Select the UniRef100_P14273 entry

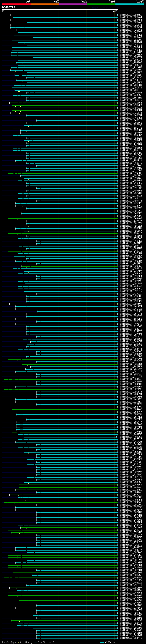131,80
